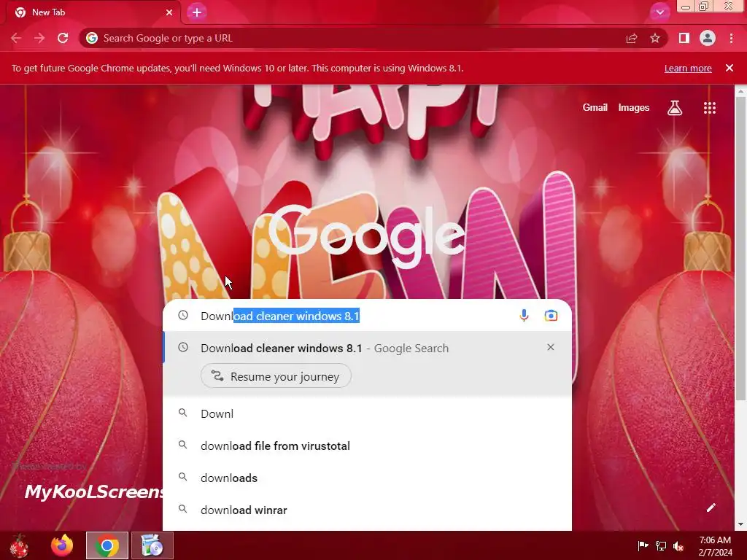The height and width of the screenshot is (560, 747).
Task: Open Learn more link in update notice
Action: click(688, 68)
